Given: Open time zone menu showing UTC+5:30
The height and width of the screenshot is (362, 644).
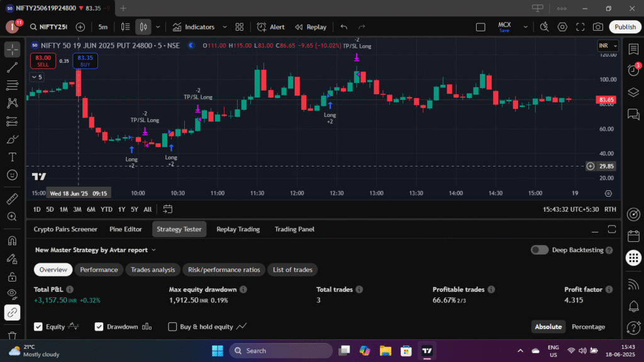Looking at the screenshot, I should (570, 209).
